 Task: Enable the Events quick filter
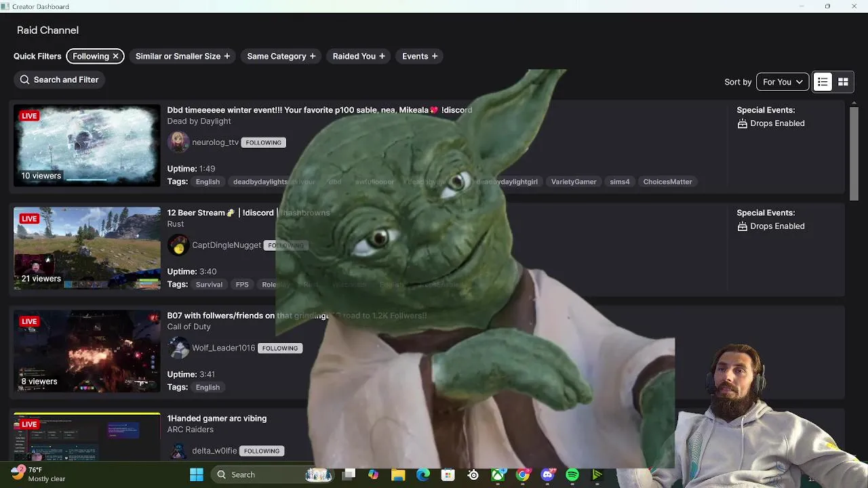coord(420,56)
